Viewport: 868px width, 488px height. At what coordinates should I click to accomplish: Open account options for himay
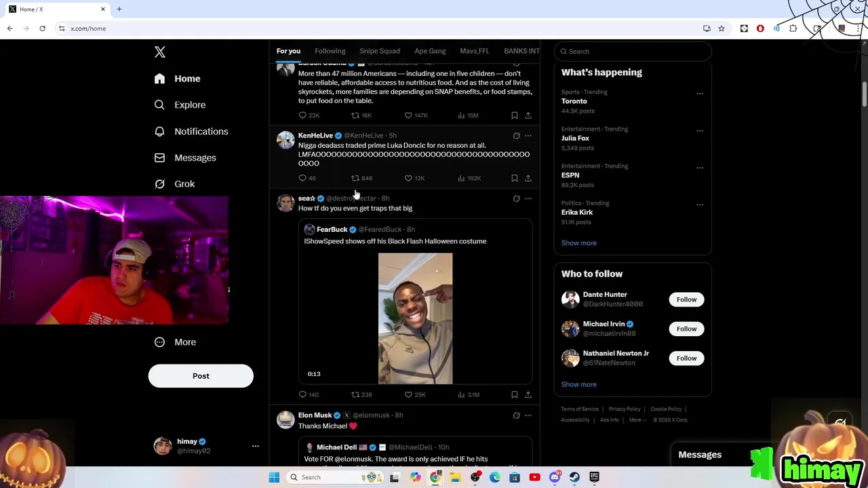point(255,446)
